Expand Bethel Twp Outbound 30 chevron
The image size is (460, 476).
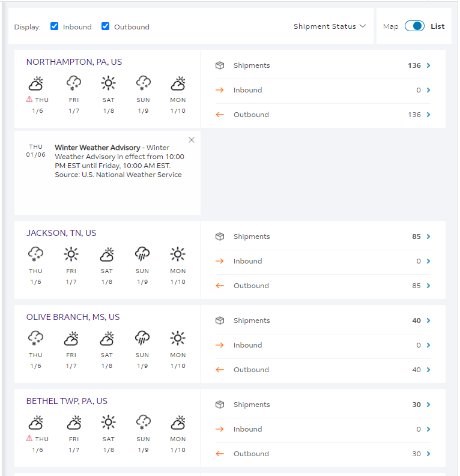(428, 454)
